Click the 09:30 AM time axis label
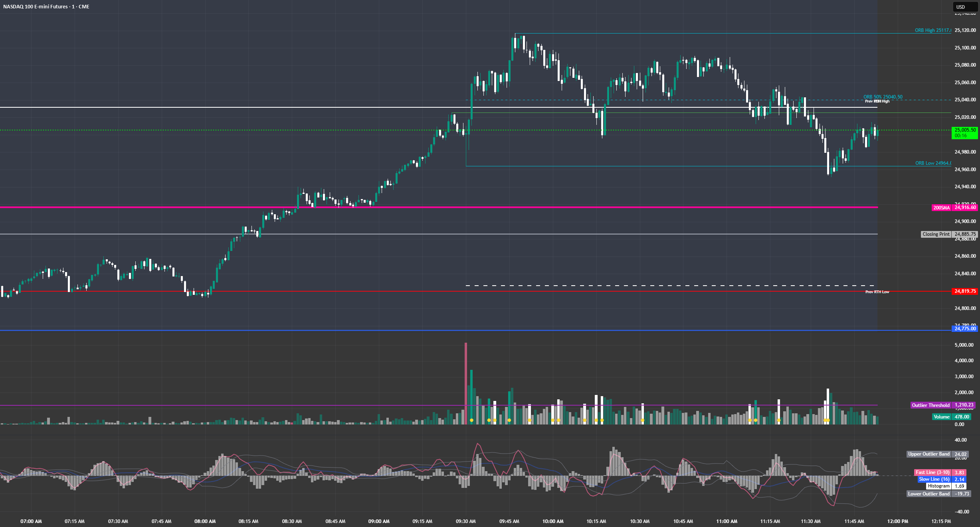 466,521
